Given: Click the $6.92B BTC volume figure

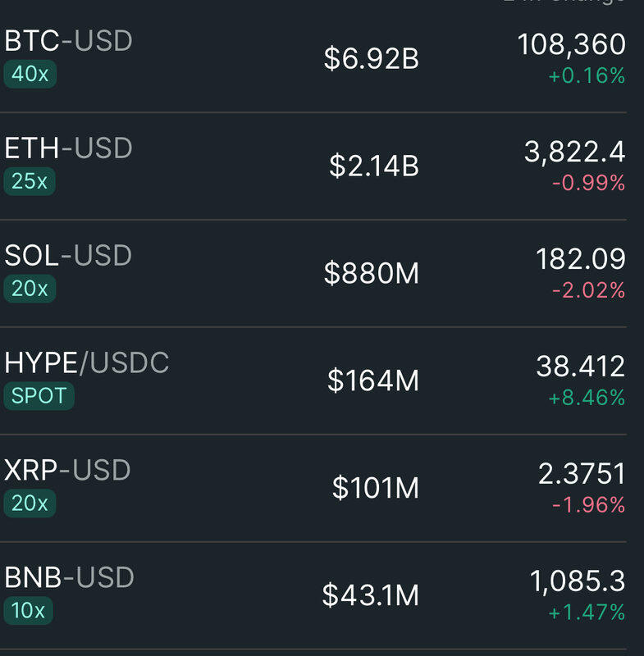Looking at the screenshot, I should (371, 59).
